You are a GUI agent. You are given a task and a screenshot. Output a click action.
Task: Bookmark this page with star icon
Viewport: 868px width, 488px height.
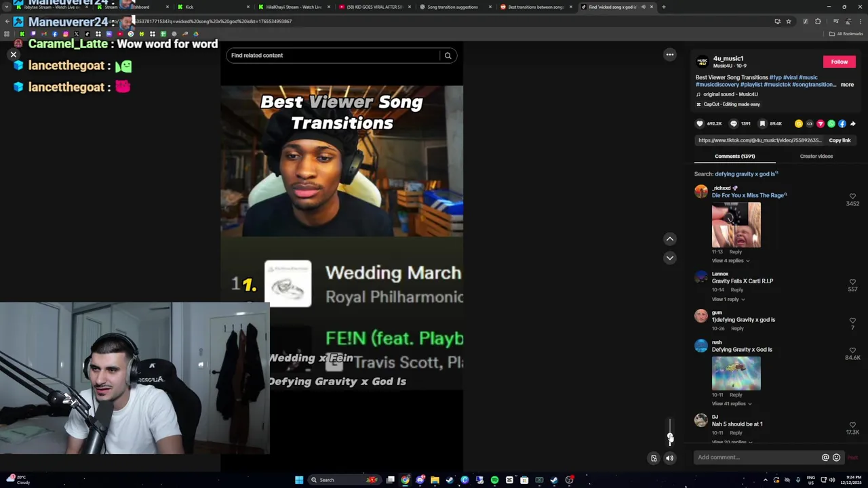click(x=788, y=22)
